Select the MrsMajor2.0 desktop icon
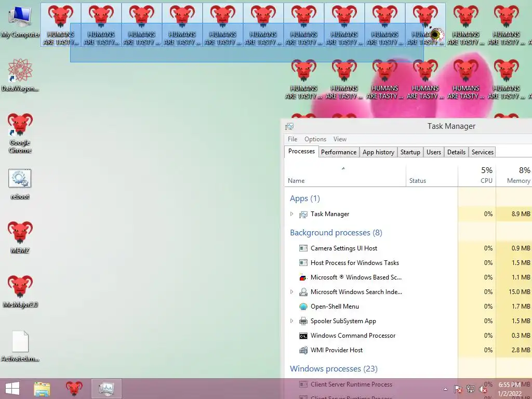 coord(20,291)
